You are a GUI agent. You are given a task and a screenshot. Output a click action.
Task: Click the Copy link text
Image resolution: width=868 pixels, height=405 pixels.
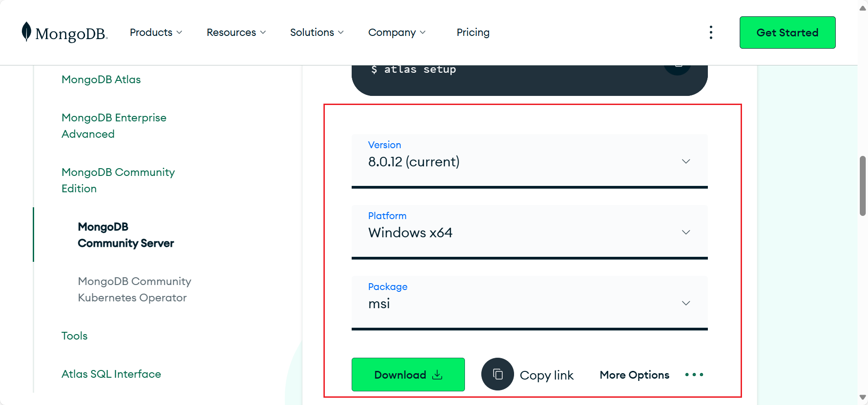(546, 375)
